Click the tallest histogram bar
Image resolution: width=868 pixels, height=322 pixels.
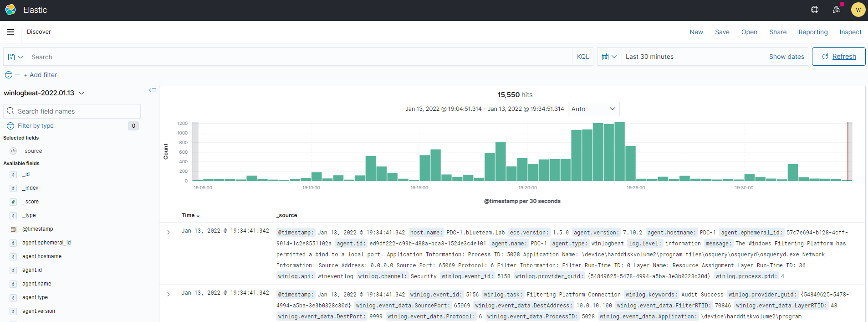[619, 151]
